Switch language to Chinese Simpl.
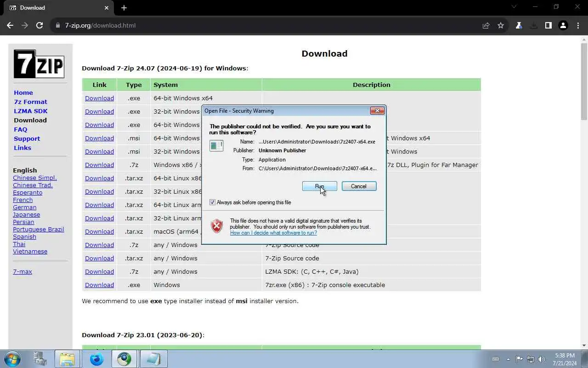This screenshot has height=368, width=588. tap(35, 178)
